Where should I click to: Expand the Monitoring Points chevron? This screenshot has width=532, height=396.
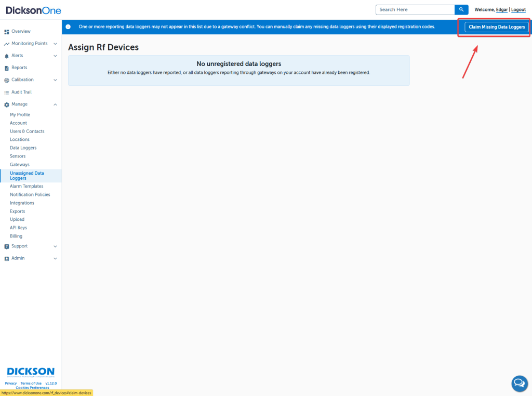click(x=55, y=44)
